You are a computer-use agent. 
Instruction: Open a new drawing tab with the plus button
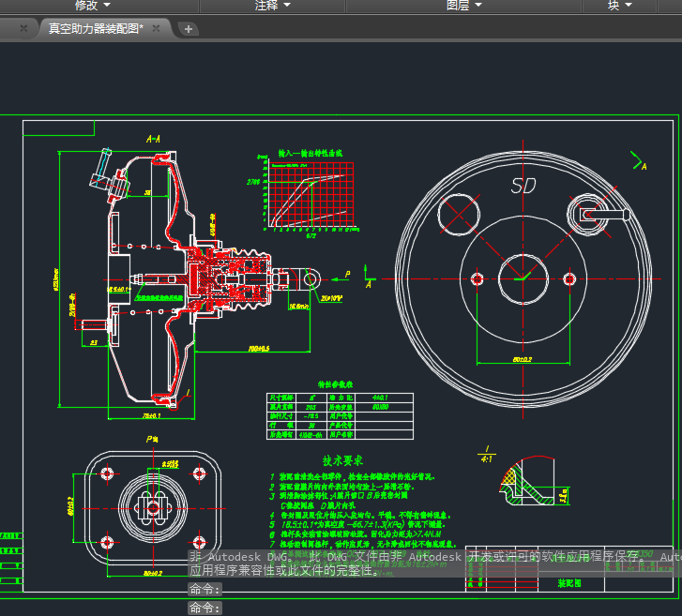189,29
